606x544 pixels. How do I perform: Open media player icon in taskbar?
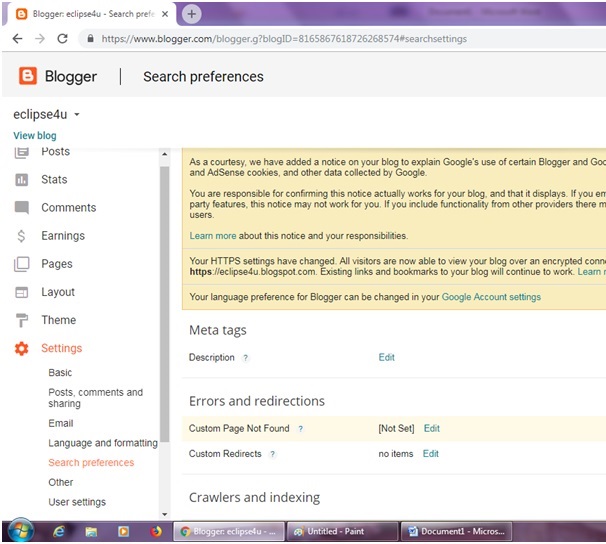tap(123, 532)
